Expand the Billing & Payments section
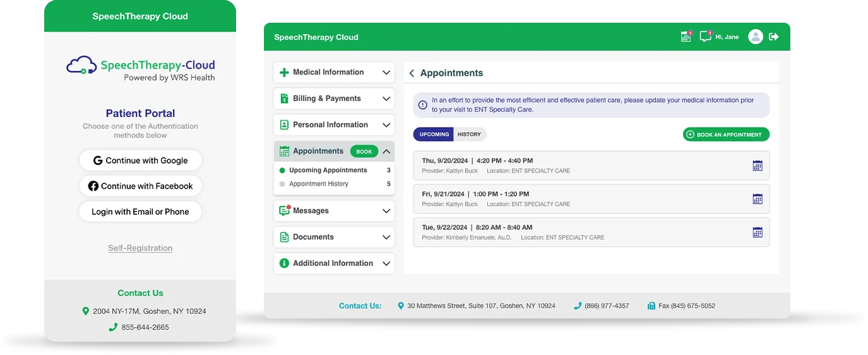Screen dimensions: 868x355 pos(386,99)
